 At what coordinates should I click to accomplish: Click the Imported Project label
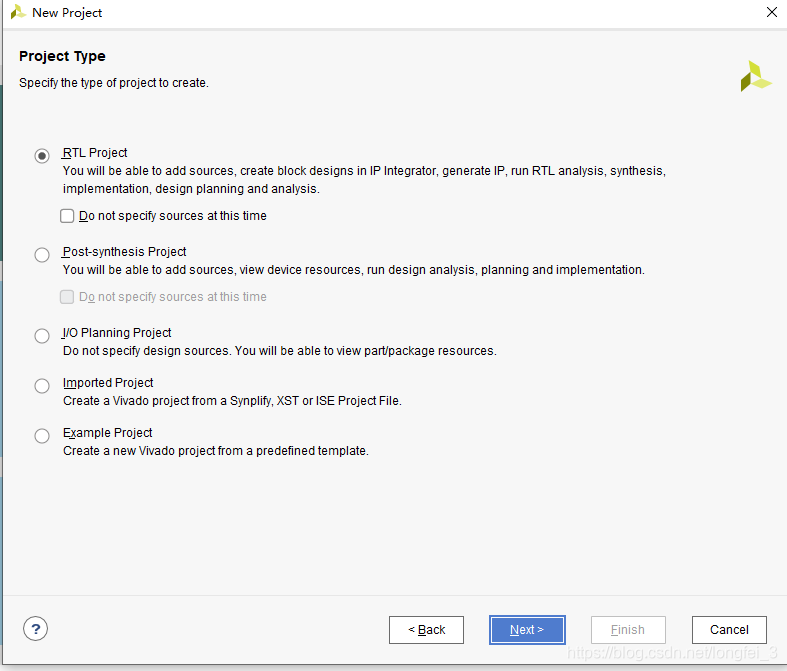[108, 383]
